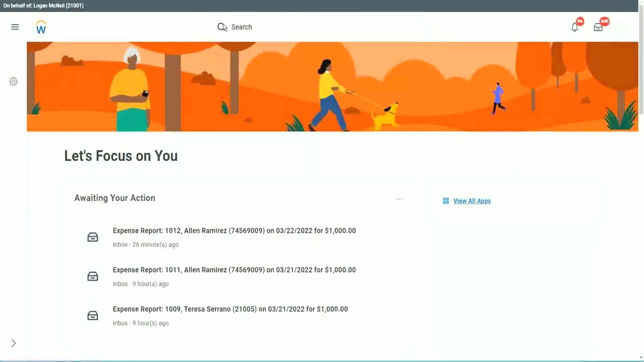Click the search magnifier icon
This screenshot has height=362, width=644.
coord(222,27)
